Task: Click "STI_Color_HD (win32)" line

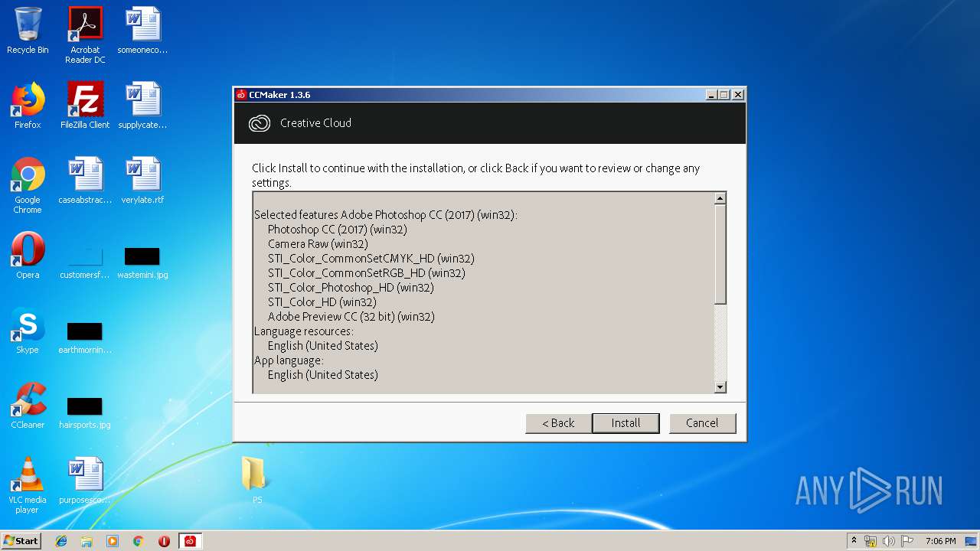Action: [322, 302]
